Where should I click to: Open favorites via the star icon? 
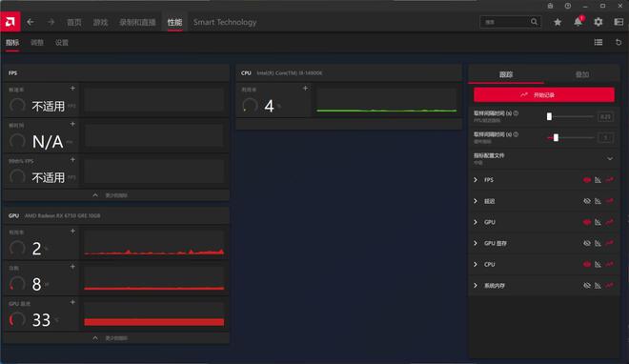point(558,22)
